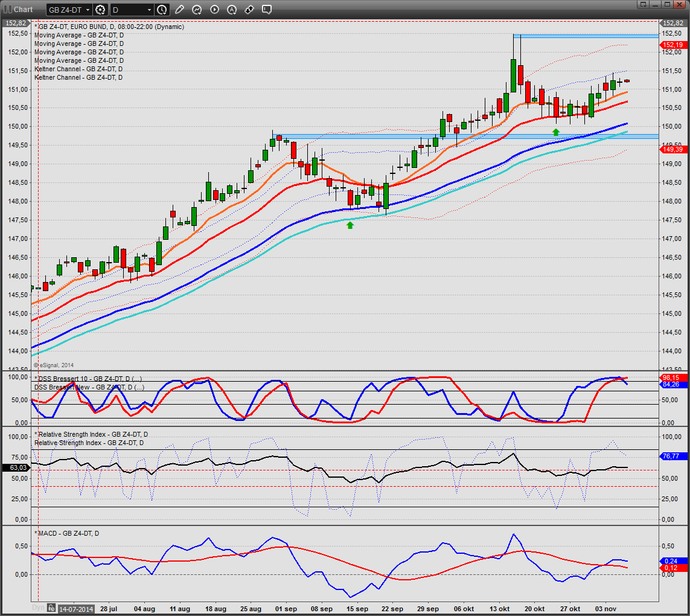Click the red 152,19 price marker
Screen dimensions: 690x616
pos(674,44)
